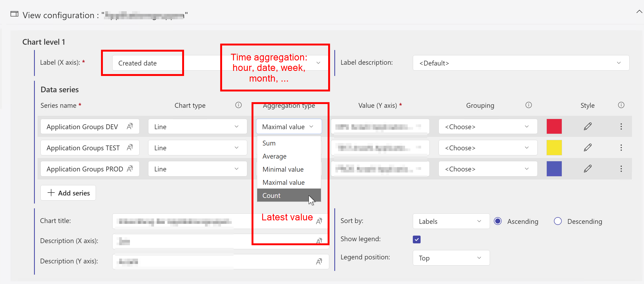Screen dimensions: 644x284
Task: Edit style of Application Groups TEST series
Action: click(x=587, y=148)
